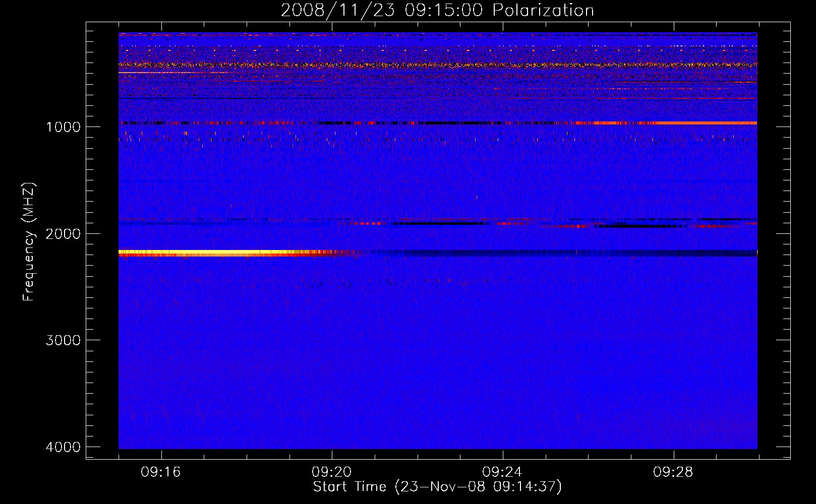The height and width of the screenshot is (504, 816).
Task: Click the 09:20 time tick label
Action: tap(332, 472)
